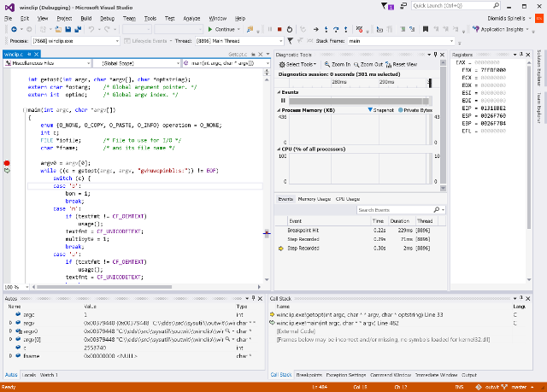
Task: Open Select Tools in Diagnostic Tools
Action: tap(297, 64)
